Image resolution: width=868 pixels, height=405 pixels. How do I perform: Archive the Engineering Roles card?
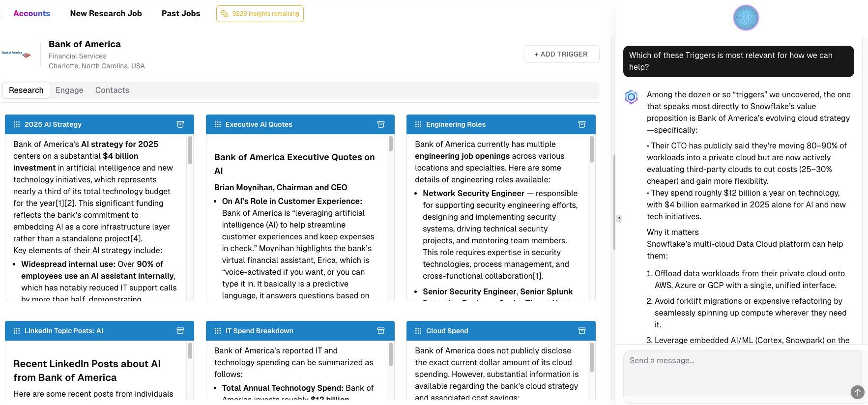(581, 124)
